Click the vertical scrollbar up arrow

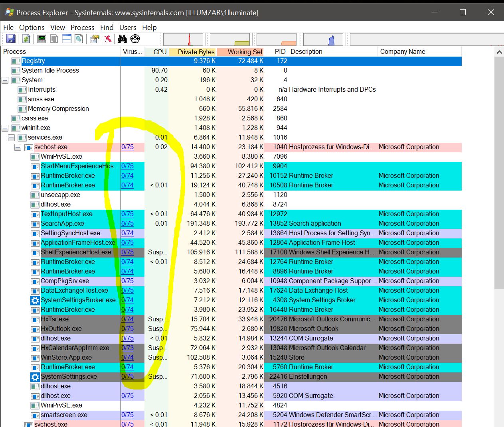pyautogui.click(x=499, y=52)
